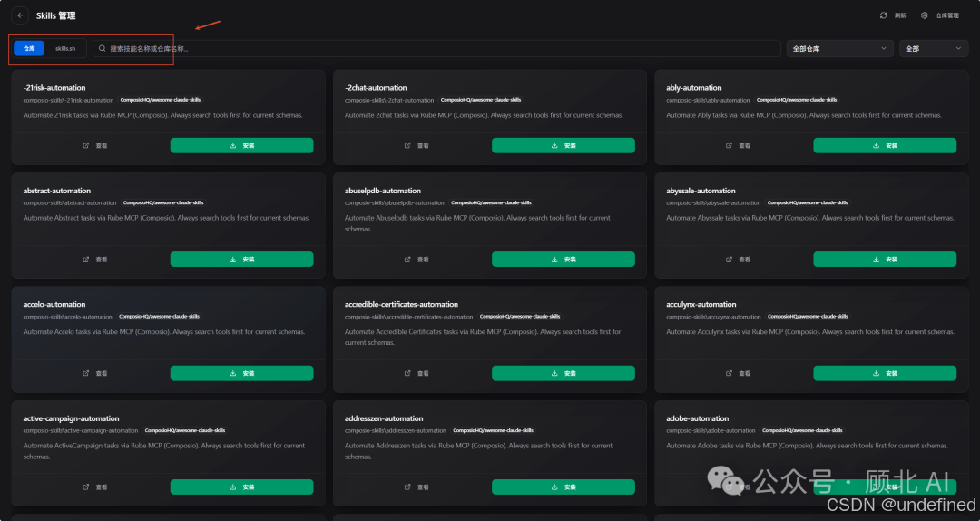This screenshot has height=521, width=980.
Task: Click path text composio-skills\abstract-automation
Action: pos(69,202)
